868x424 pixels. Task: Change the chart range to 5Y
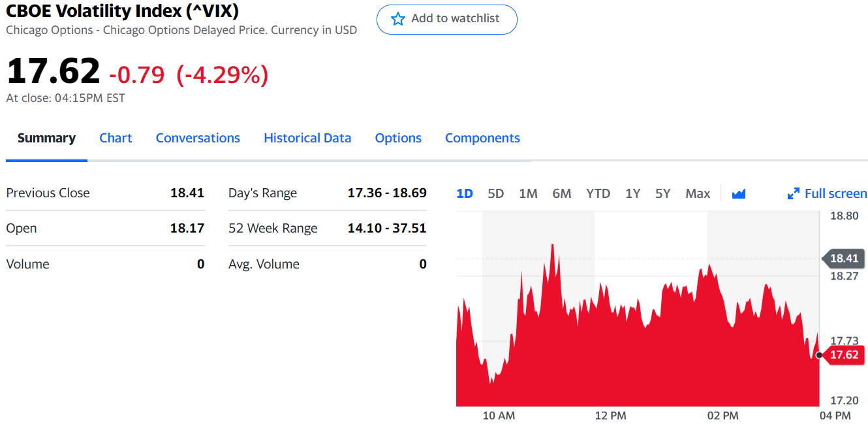pos(663,193)
